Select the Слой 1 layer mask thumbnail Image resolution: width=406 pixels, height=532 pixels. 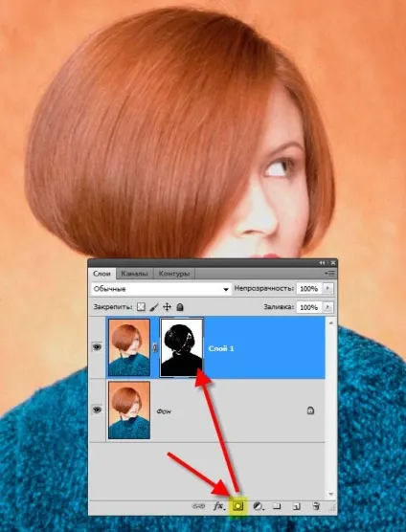pyautogui.click(x=181, y=347)
